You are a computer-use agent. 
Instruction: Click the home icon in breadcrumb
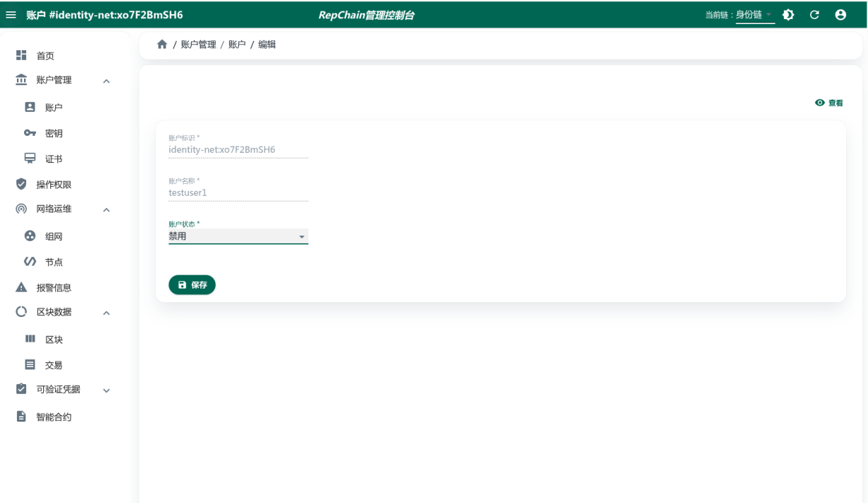162,45
